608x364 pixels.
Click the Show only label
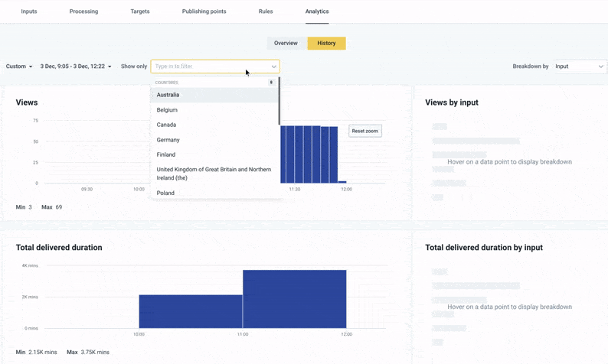[134, 67]
